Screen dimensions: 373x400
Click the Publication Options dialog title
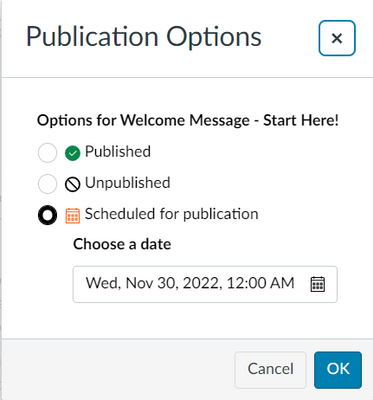[144, 37]
